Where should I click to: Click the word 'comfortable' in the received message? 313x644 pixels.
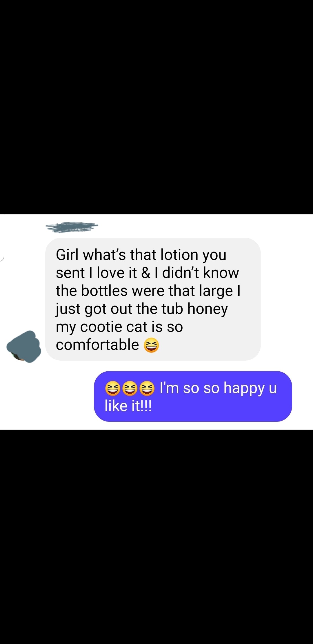click(97, 345)
